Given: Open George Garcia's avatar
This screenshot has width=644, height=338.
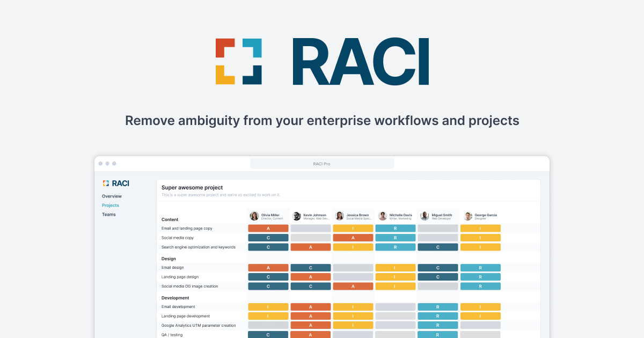Looking at the screenshot, I should (468, 216).
